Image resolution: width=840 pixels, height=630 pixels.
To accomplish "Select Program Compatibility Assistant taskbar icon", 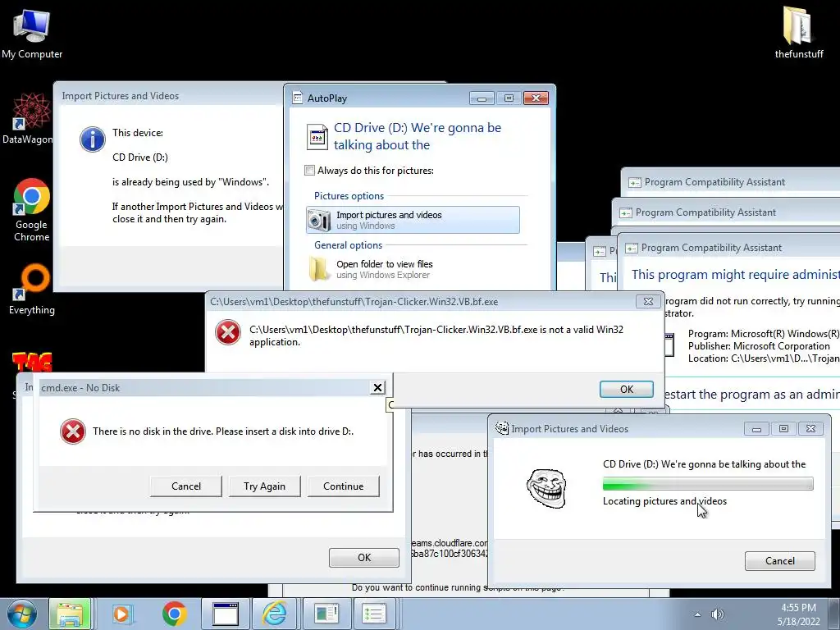I will [373, 614].
